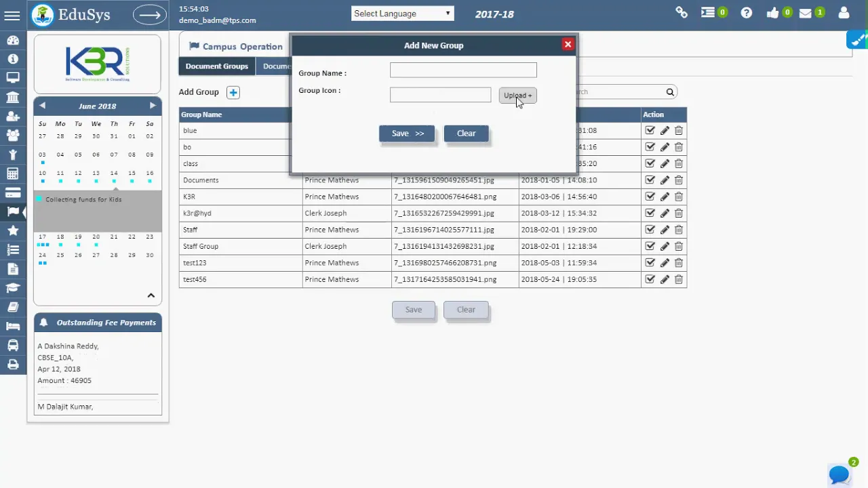Screen dimensions: 868x488
Task: Click the Save button below the table
Action: (x=414, y=310)
